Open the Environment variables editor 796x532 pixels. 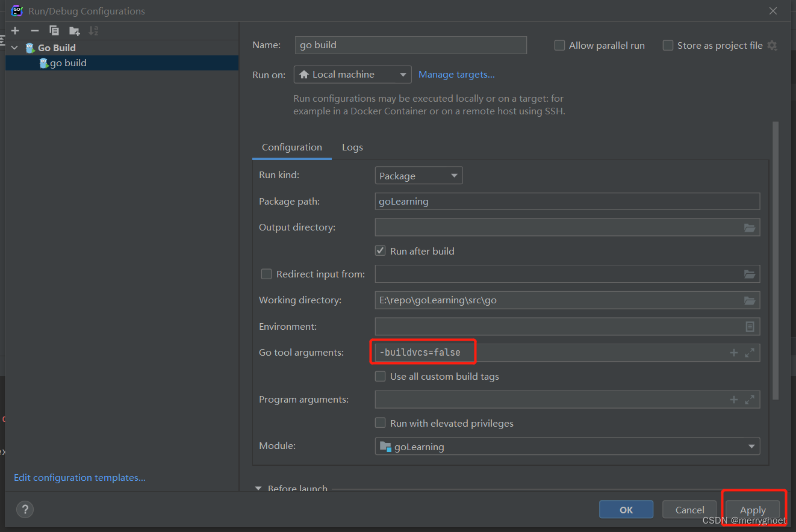point(750,326)
